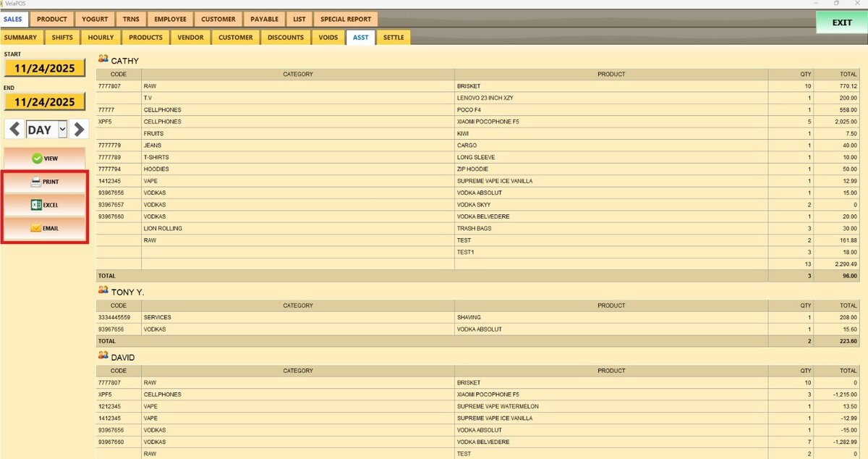
Task: Select the SUPREME VAPE WATERMELON row
Action: coord(477,406)
